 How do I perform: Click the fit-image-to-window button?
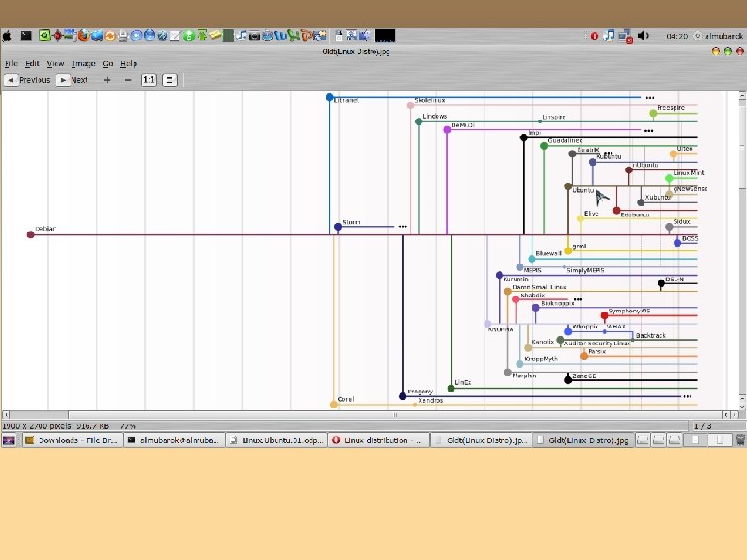169,80
